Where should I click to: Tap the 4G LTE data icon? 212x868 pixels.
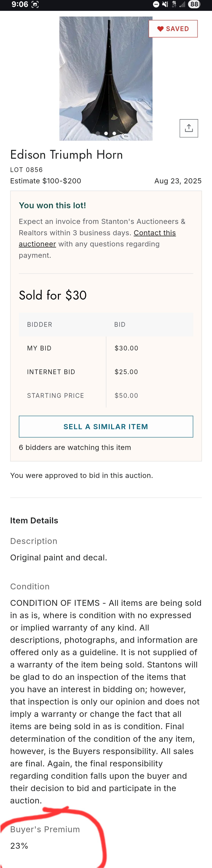coord(174,4)
